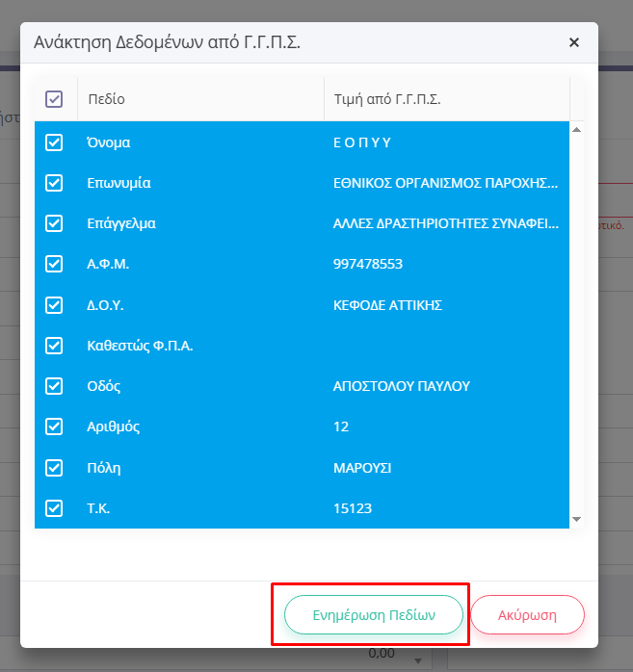Uncheck the Επάγγελμα field checkbox

(55, 223)
